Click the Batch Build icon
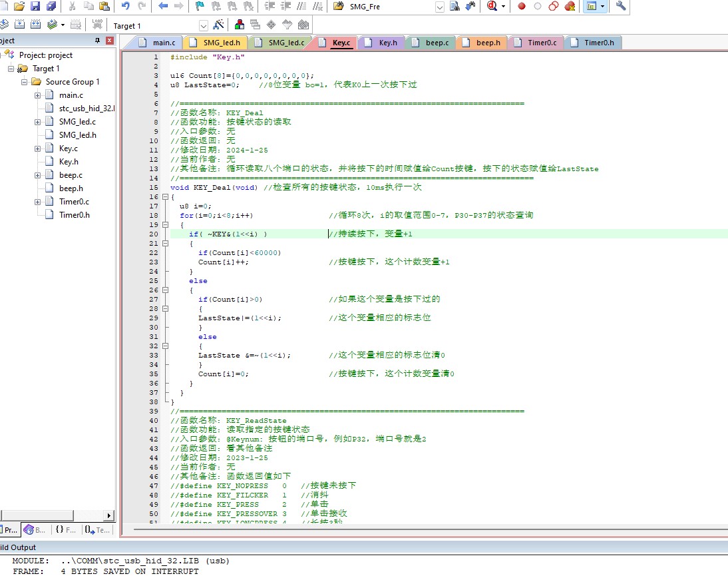This screenshot has height=576, width=728. click(x=53, y=24)
